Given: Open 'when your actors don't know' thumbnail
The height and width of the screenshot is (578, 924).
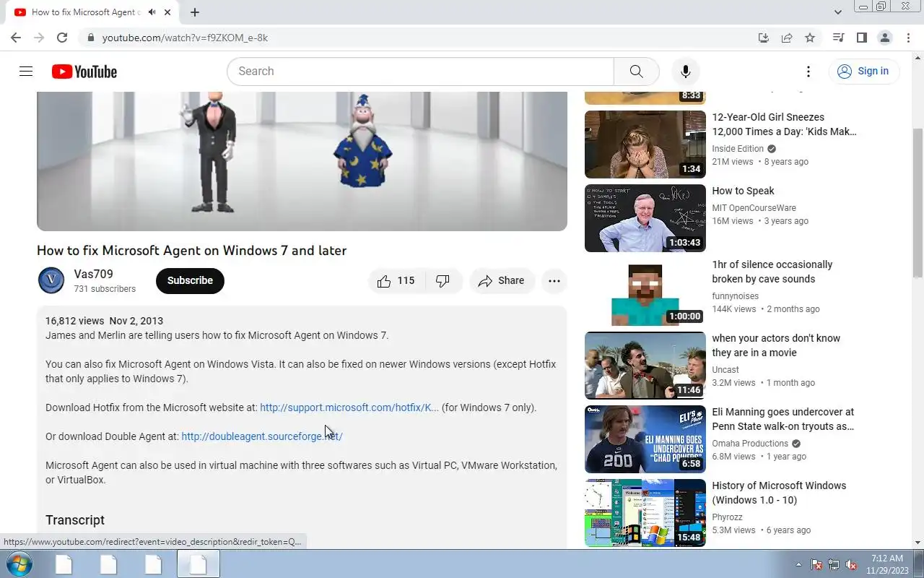Looking at the screenshot, I should [645, 366].
